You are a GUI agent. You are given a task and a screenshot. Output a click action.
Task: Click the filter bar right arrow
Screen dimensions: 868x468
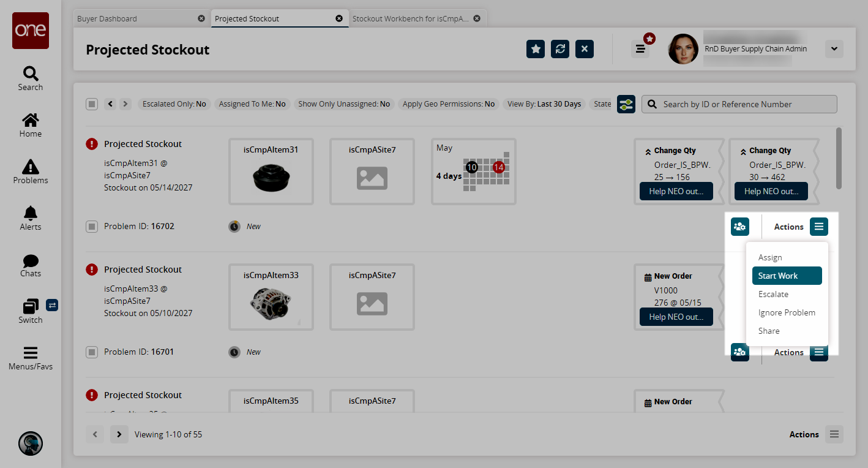tap(125, 104)
